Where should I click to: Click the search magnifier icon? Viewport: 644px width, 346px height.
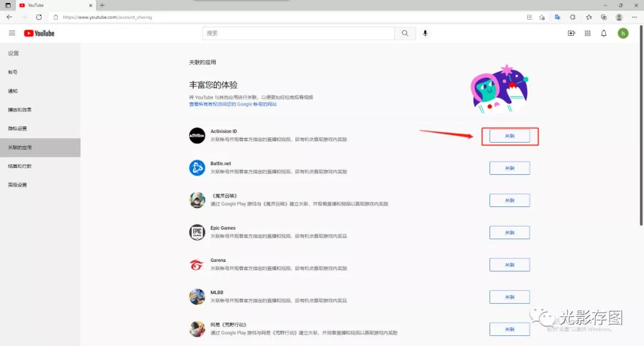tap(404, 33)
